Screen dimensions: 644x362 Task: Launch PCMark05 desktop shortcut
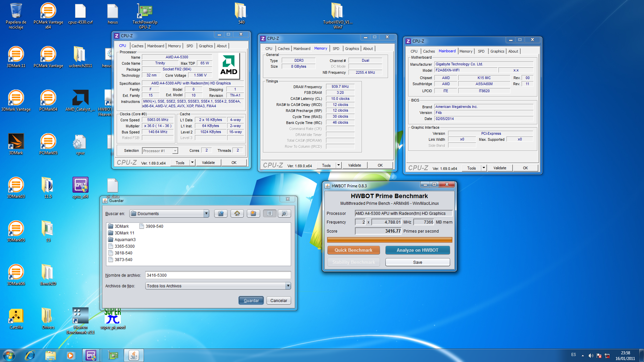coord(48,144)
